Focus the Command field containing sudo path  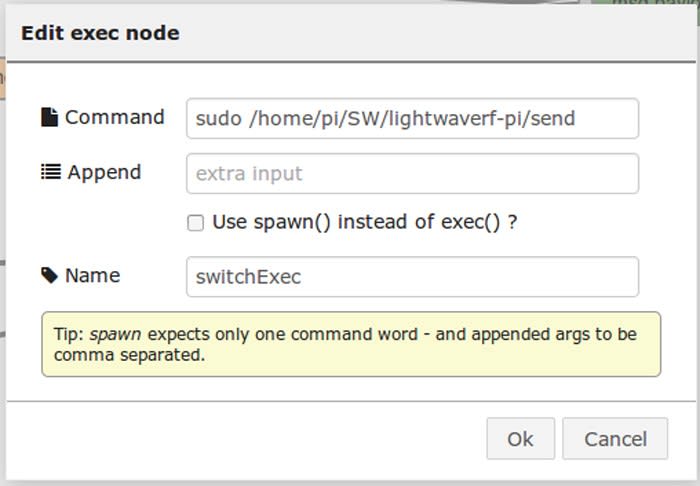[412, 119]
